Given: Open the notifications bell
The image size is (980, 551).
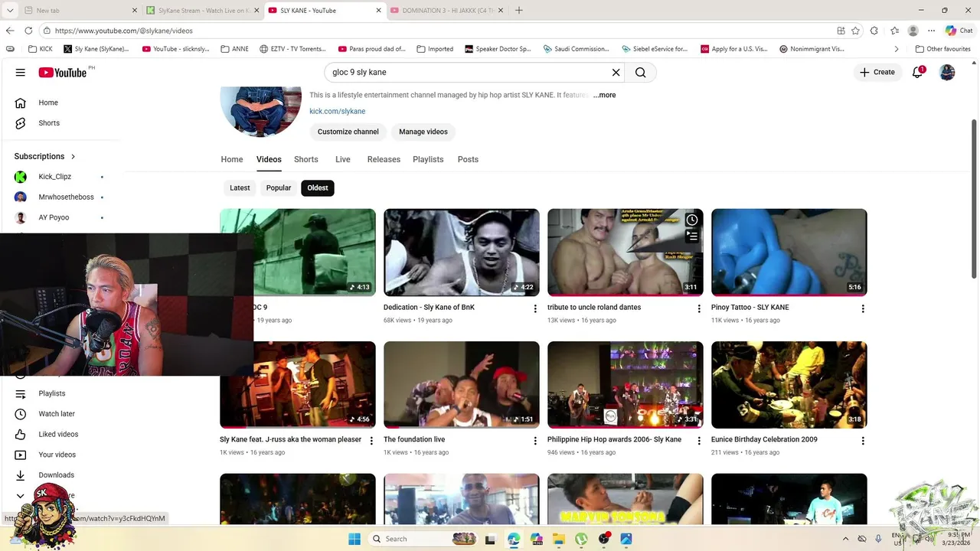Looking at the screenshot, I should 917,72.
